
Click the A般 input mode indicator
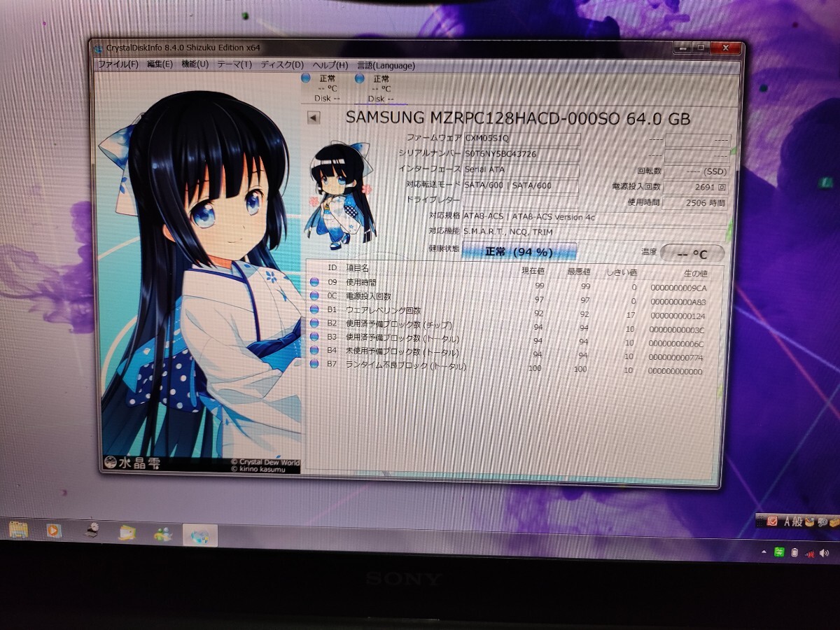point(793,521)
